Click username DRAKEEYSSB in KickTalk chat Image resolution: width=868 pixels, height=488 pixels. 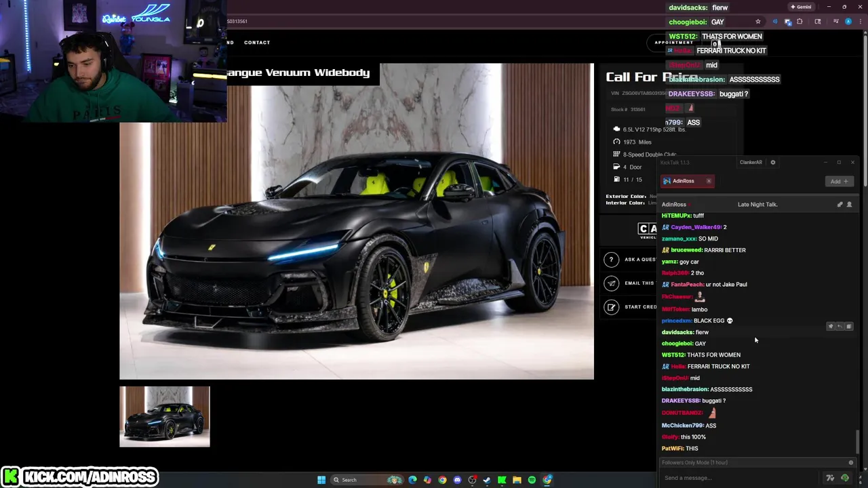[681, 401]
